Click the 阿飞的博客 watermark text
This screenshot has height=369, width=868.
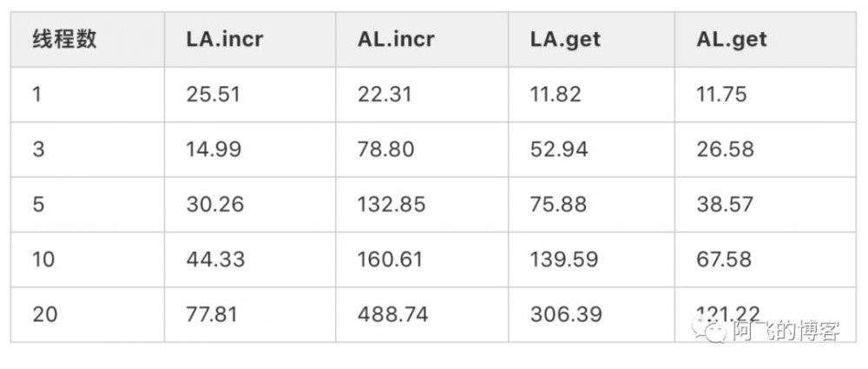coord(786,333)
